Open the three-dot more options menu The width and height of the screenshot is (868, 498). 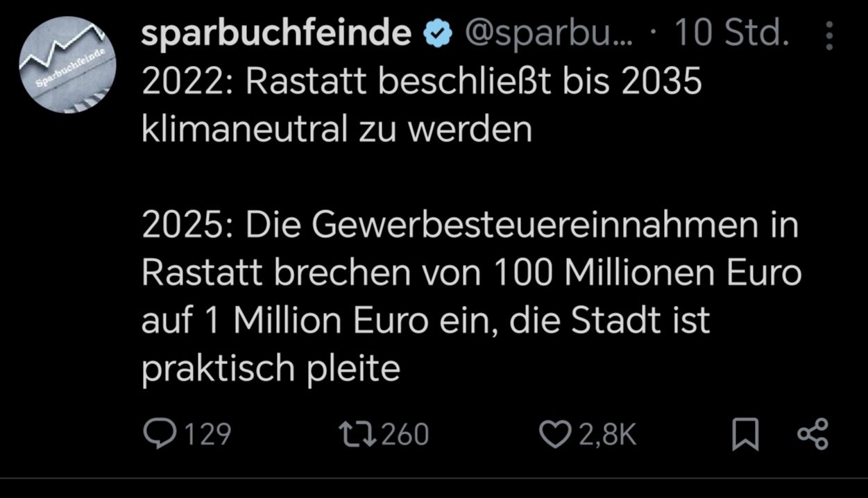pos(829,35)
